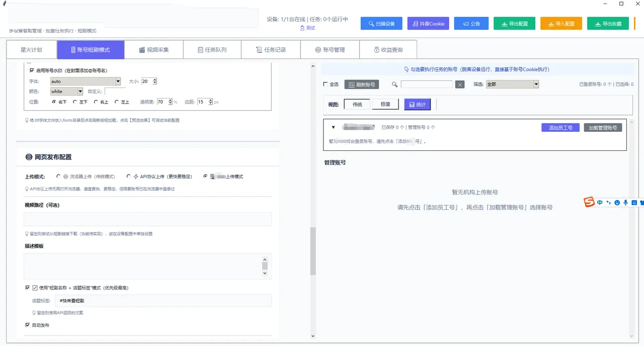This screenshot has height=346, width=644.
Task: Toggle the 全选 select all checkbox
Action: [326, 84]
